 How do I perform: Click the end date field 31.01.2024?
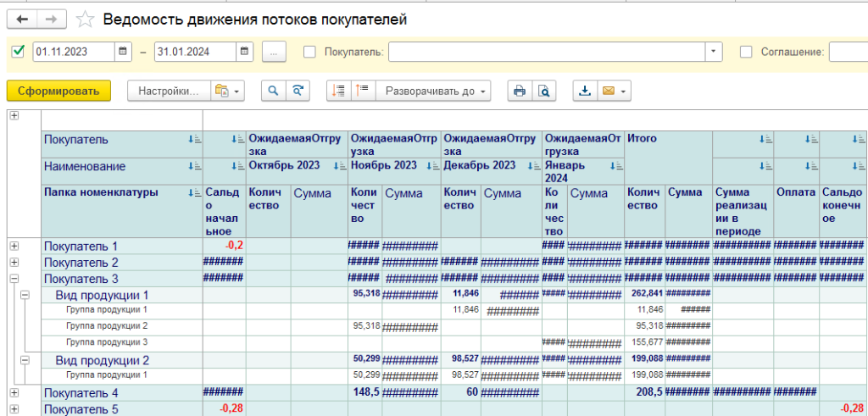[196, 52]
